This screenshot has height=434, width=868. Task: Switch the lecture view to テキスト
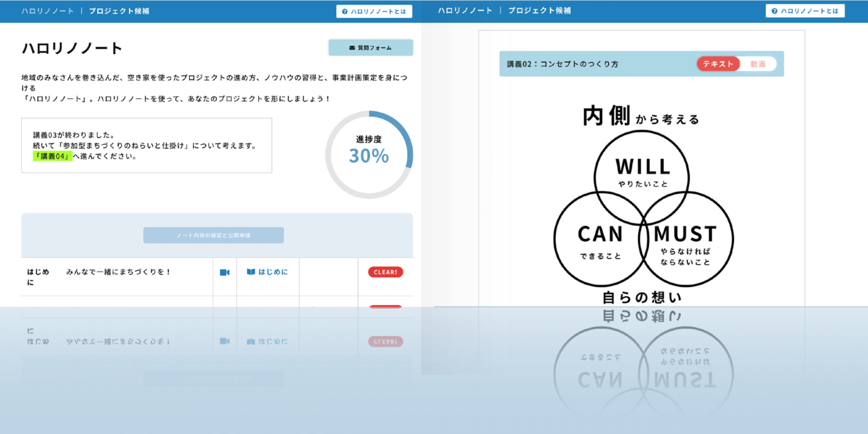coord(718,64)
